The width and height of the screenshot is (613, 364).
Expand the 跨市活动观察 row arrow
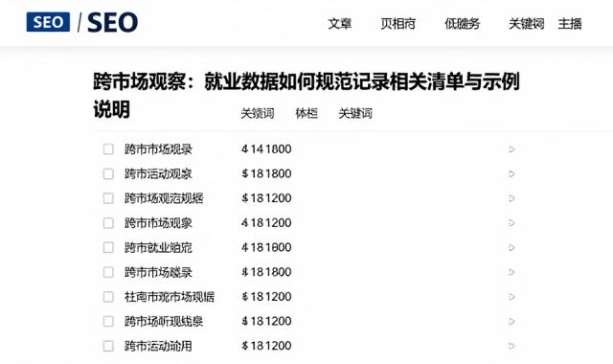(511, 173)
